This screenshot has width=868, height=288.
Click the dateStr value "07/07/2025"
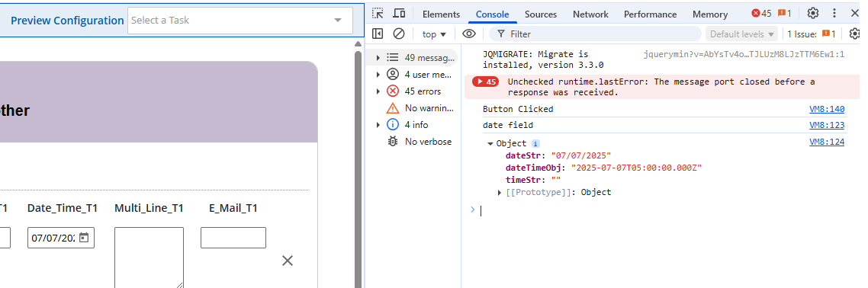(580, 155)
